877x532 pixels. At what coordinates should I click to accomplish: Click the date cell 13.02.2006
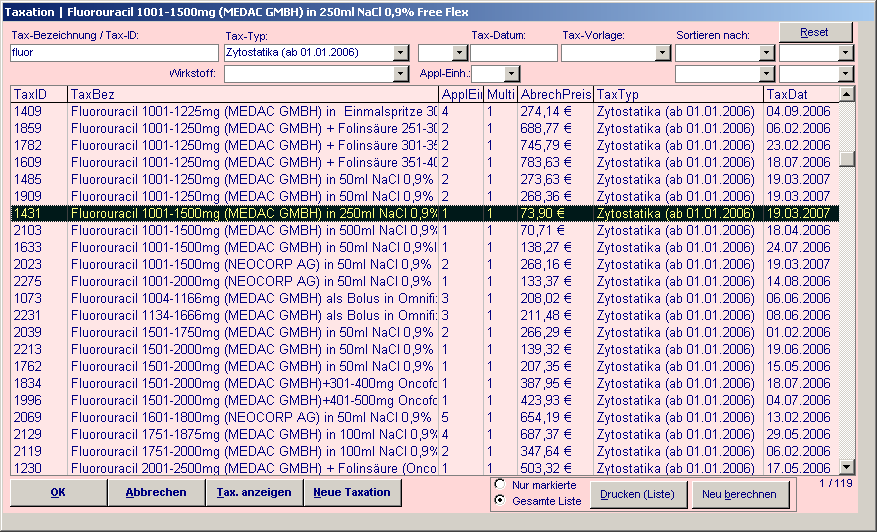pyautogui.click(x=801, y=417)
